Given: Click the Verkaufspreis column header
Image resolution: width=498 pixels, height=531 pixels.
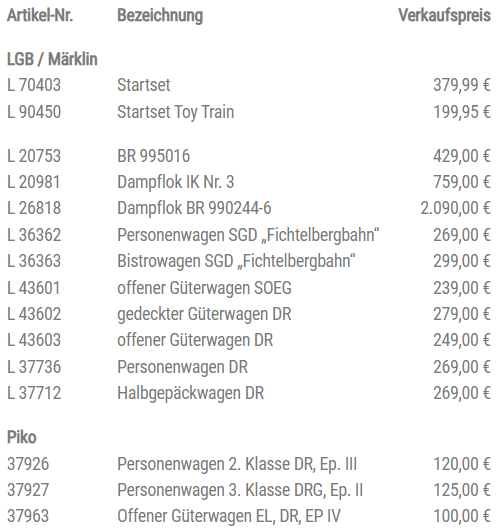Looking at the screenshot, I should pos(445,16).
